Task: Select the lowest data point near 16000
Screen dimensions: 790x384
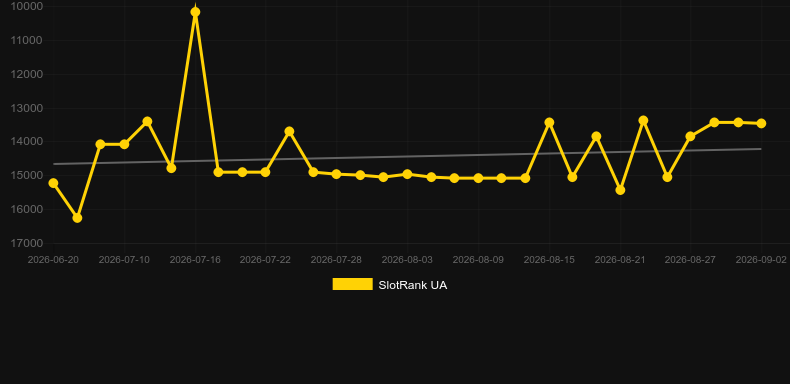Action: [77, 218]
